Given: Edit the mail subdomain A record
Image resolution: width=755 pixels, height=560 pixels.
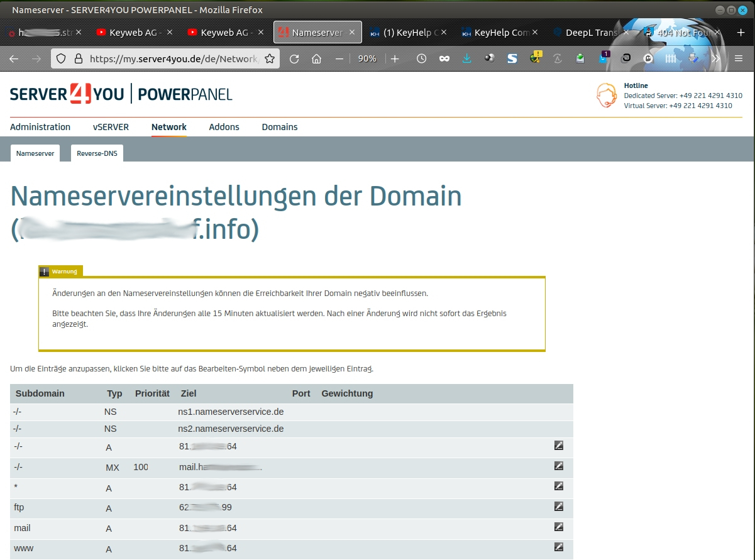Looking at the screenshot, I should tap(558, 527).
